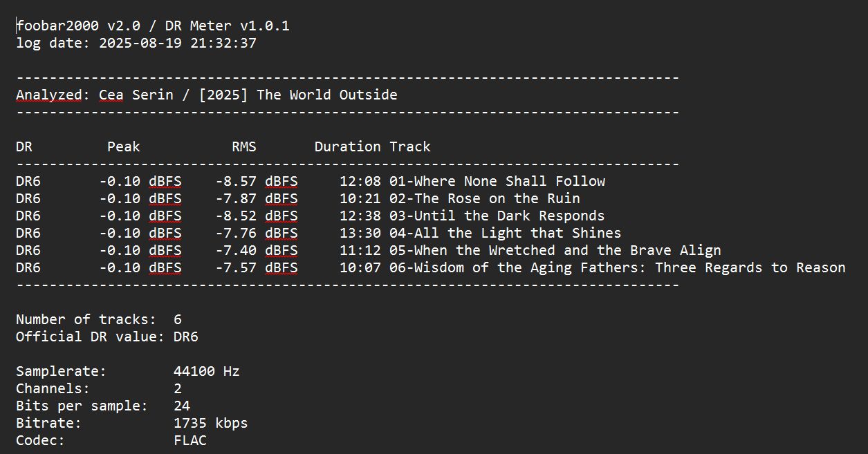The image size is (868, 454).
Task: Click the bitrate value '1735 kbps'
Action: point(211,423)
